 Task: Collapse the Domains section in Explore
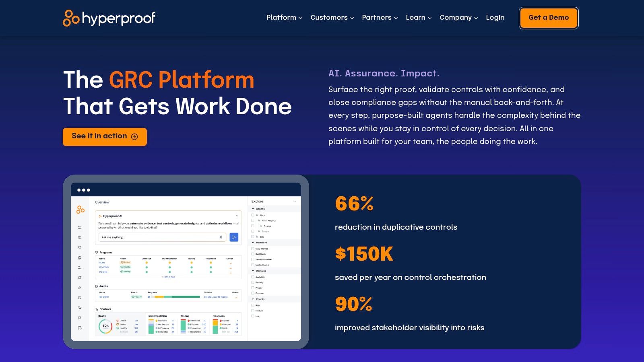tap(253, 271)
